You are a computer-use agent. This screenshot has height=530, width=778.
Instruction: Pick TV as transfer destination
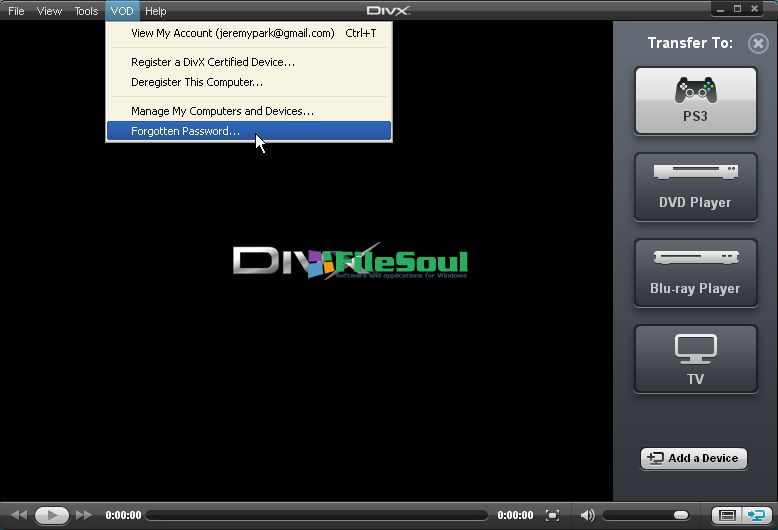(695, 359)
